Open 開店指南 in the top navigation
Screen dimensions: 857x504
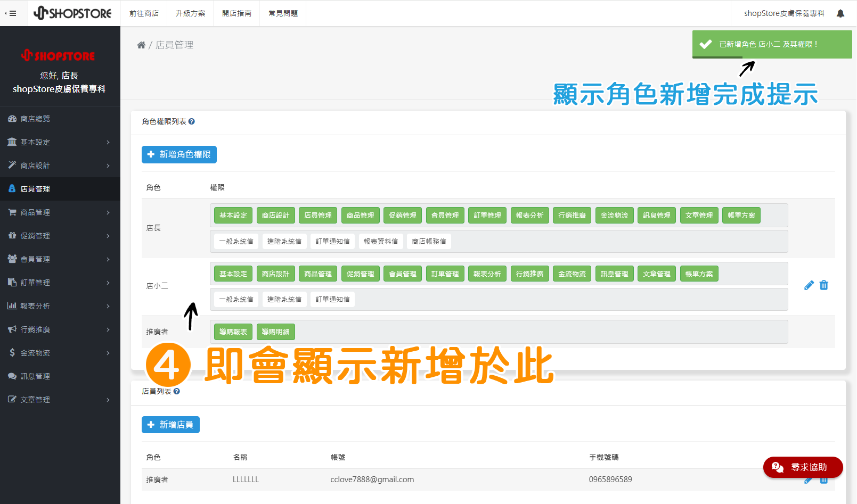pyautogui.click(x=236, y=13)
